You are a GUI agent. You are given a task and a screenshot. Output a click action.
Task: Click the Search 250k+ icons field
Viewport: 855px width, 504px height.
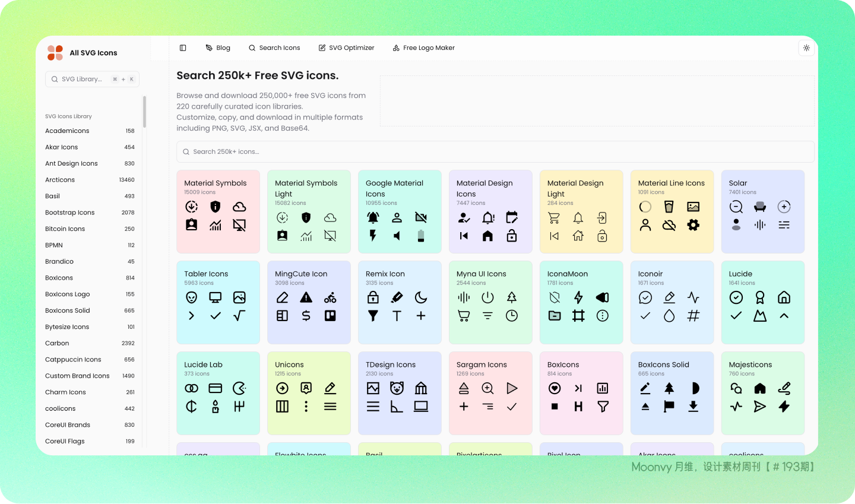tap(495, 152)
